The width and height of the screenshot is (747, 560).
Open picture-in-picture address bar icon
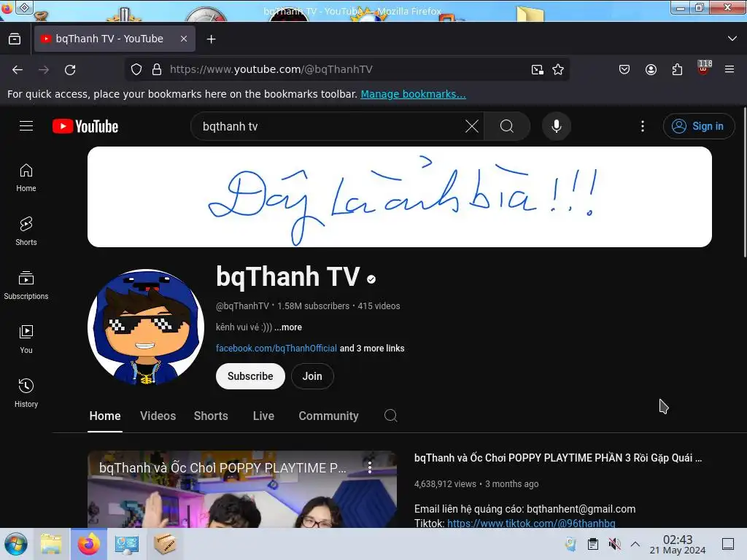pos(538,69)
